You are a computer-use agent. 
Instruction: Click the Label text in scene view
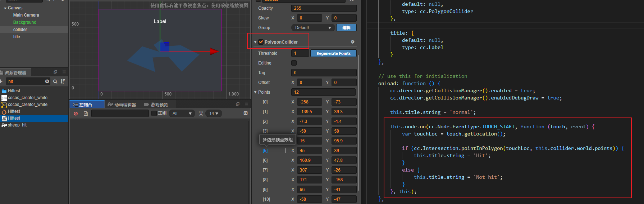(x=160, y=21)
